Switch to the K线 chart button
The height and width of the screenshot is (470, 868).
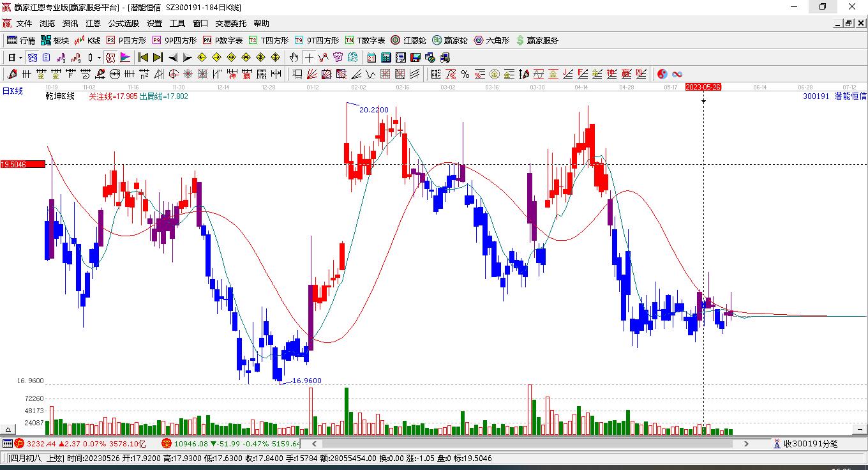[x=87, y=40]
